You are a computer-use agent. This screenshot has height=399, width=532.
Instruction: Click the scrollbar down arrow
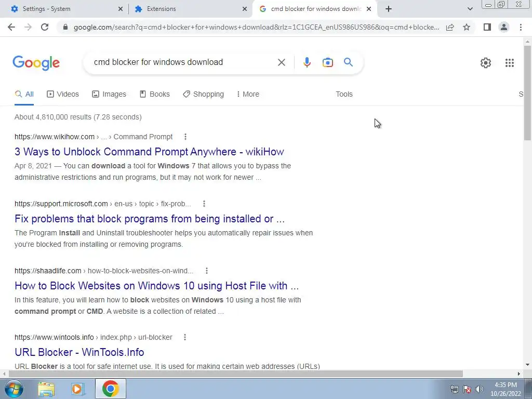[527, 365]
